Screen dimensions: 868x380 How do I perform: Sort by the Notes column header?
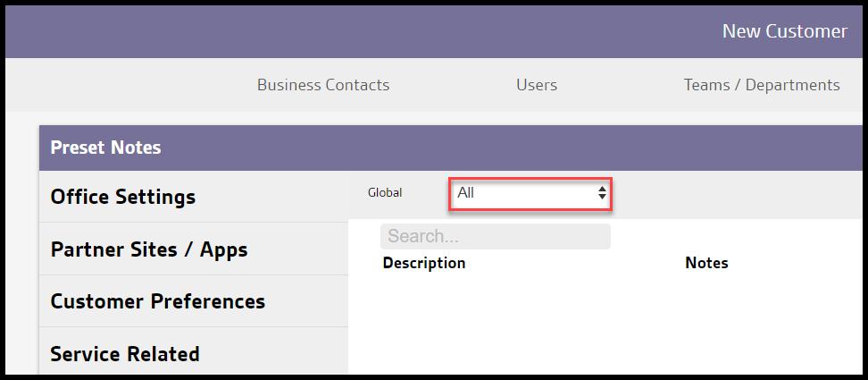706,263
